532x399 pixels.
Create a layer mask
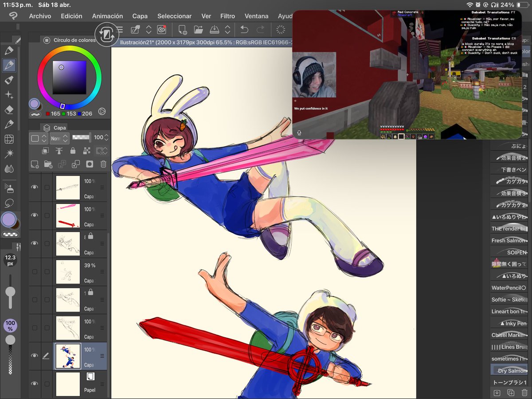pyautogui.click(x=90, y=164)
